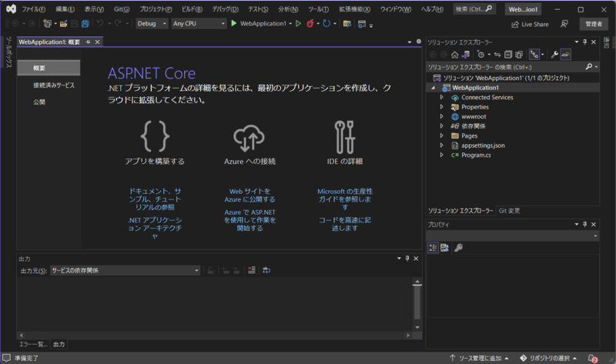The height and width of the screenshot is (364, 616).
Task: Expand the Properties tree node
Action: coord(441,107)
